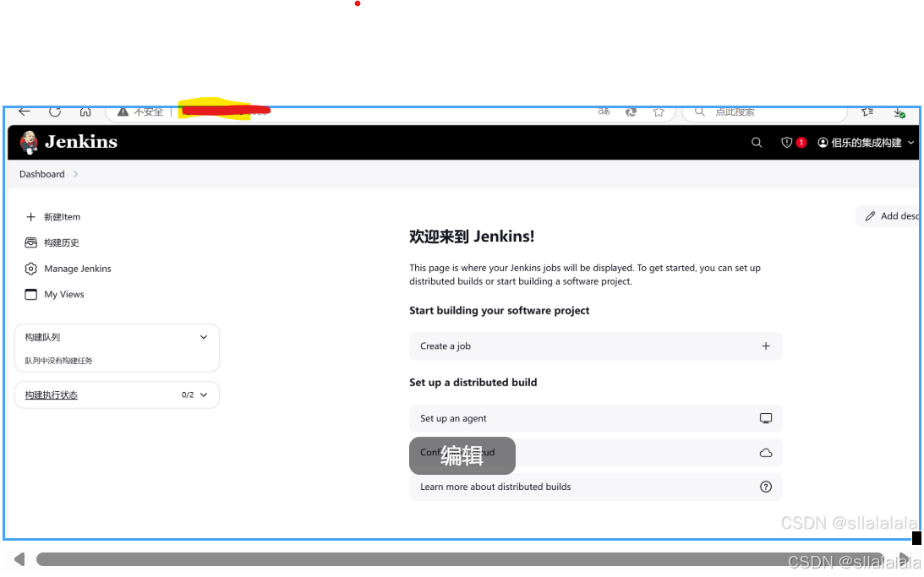Open Manage Jenkins in sidebar
The width and height of the screenshot is (924, 577).
[68, 269]
